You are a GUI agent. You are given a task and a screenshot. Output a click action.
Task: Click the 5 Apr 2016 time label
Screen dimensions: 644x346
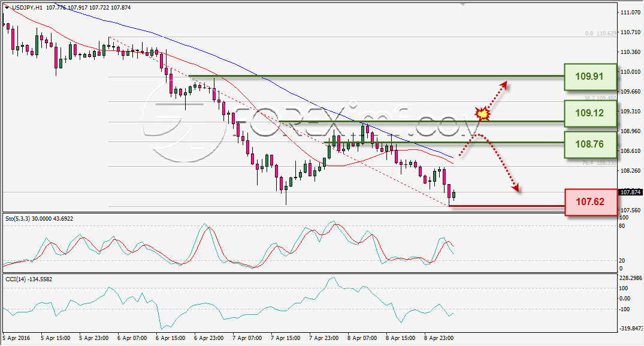(x=16, y=338)
